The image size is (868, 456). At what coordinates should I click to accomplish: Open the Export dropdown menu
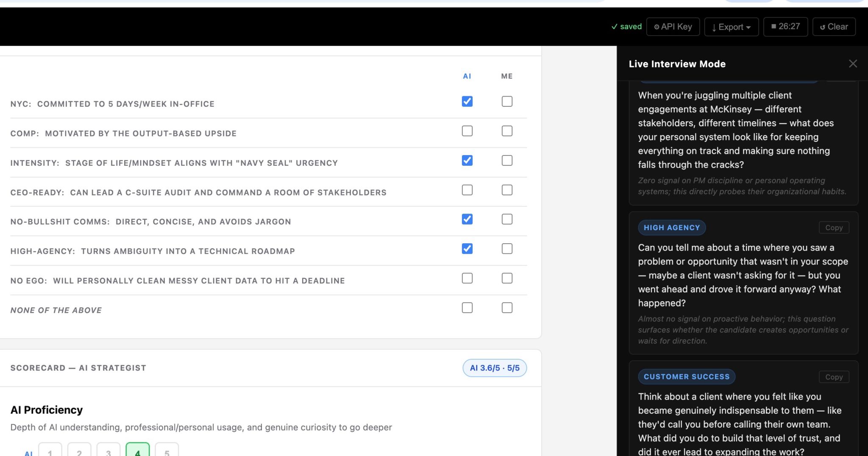coord(731,27)
